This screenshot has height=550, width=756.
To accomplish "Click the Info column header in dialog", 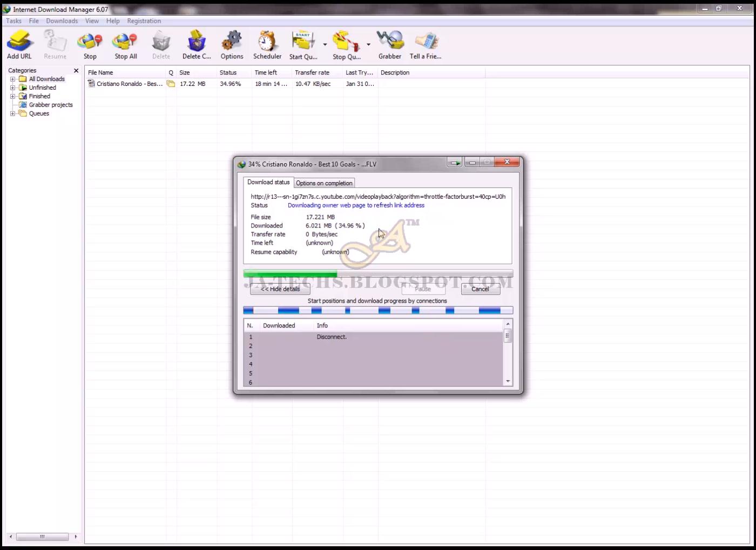I will click(408, 325).
